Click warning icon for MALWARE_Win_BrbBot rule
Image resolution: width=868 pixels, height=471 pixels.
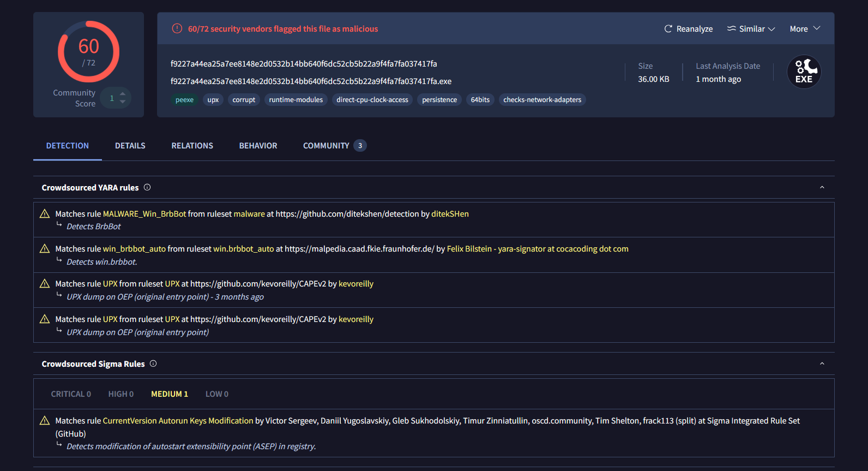coord(45,214)
